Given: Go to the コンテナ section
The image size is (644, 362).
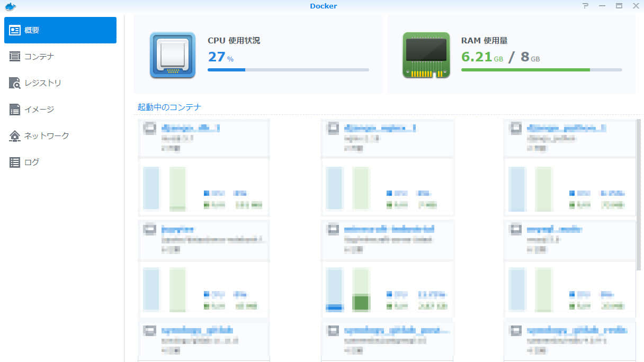Looking at the screenshot, I should (60, 57).
